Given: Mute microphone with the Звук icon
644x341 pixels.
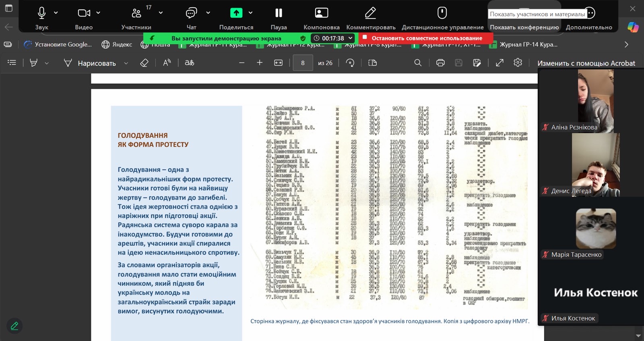Looking at the screenshot, I should coord(41,13).
